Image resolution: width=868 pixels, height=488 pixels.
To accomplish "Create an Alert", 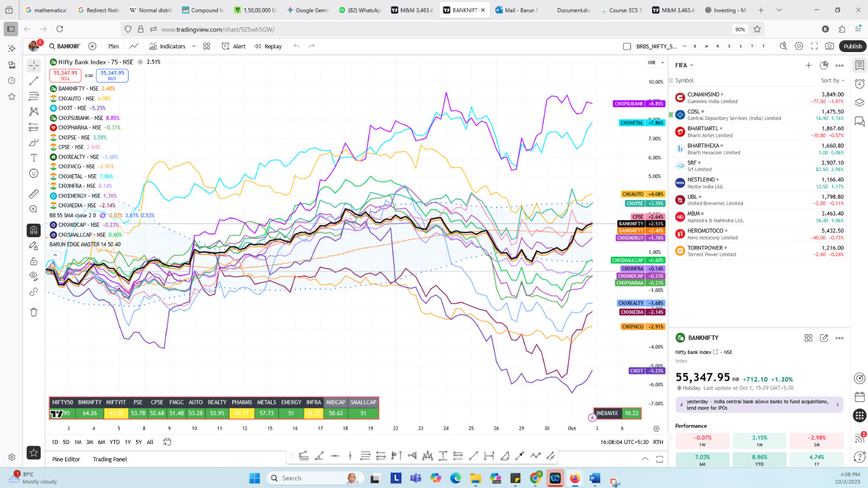I will [x=234, y=46].
